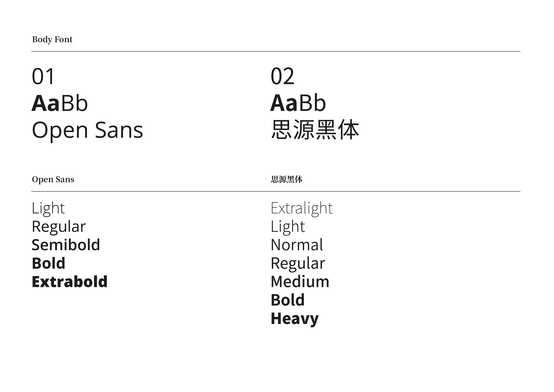Click the large Open Sans title
Image resolution: width=554 pixels, height=392 pixels.
(x=87, y=130)
